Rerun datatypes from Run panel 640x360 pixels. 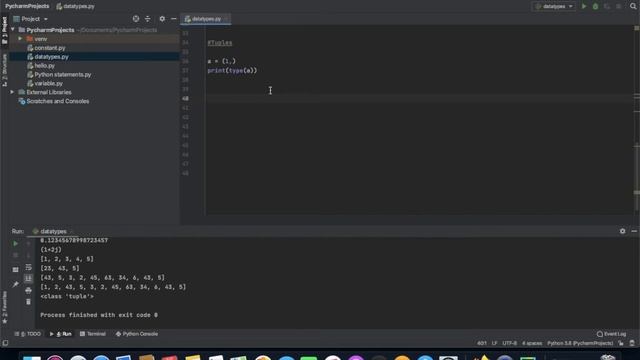click(x=16, y=244)
